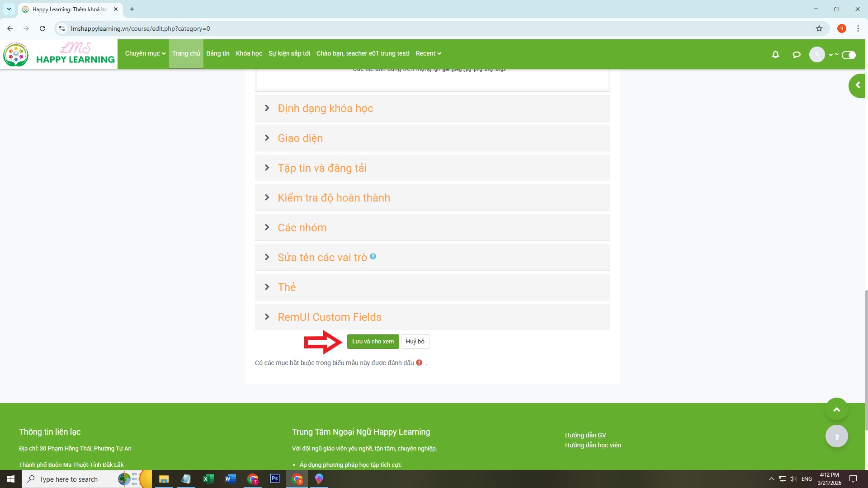Open the messages chat bubble icon
Image resolution: width=868 pixels, height=488 pixels.
click(x=797, y=54)
